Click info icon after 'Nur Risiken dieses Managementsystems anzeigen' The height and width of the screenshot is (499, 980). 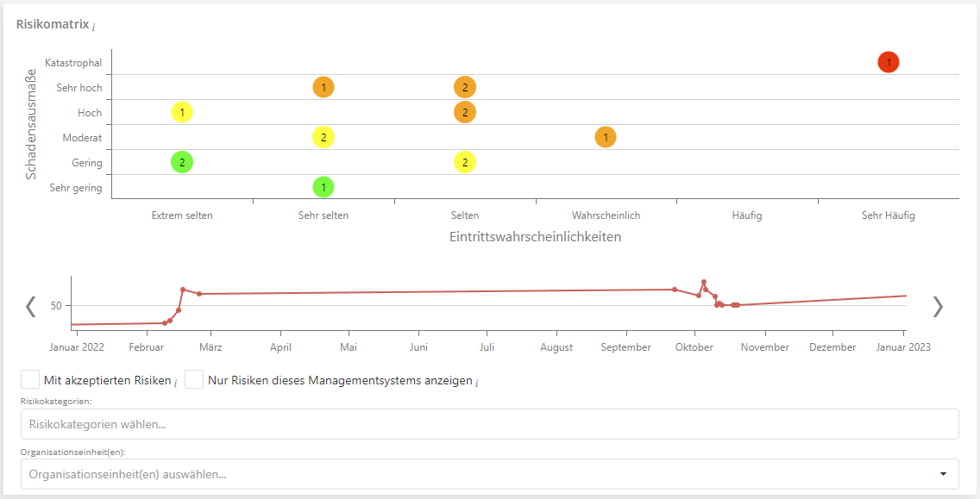coord(477,382)
